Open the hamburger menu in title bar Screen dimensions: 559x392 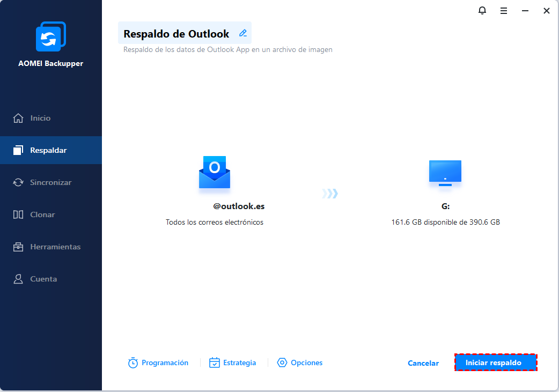(x=504, y=11)
